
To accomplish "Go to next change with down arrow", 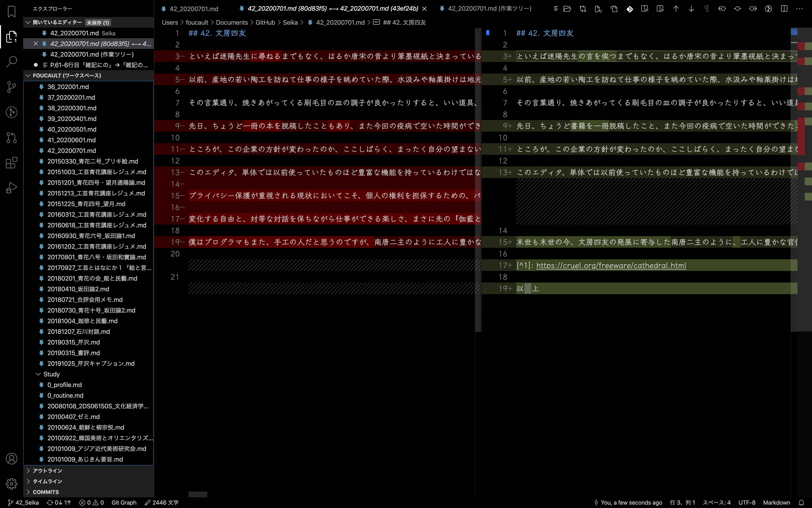I will [x=691, y=9].
